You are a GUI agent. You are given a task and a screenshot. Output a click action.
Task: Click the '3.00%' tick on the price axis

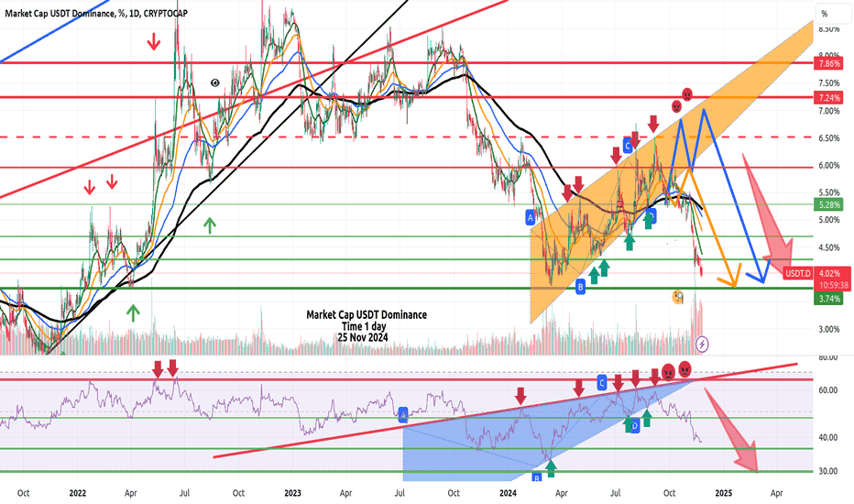[x=829, y=329]
